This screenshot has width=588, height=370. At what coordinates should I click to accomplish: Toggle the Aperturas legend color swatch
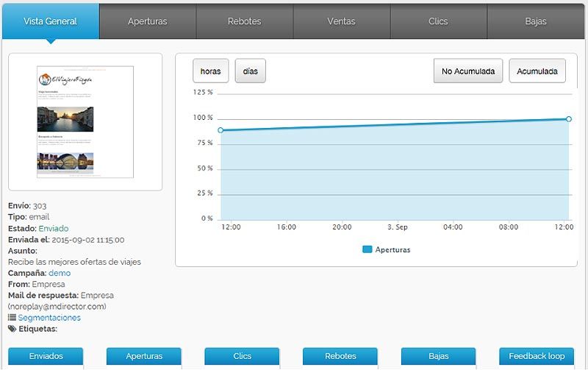(x=367, y=249)
